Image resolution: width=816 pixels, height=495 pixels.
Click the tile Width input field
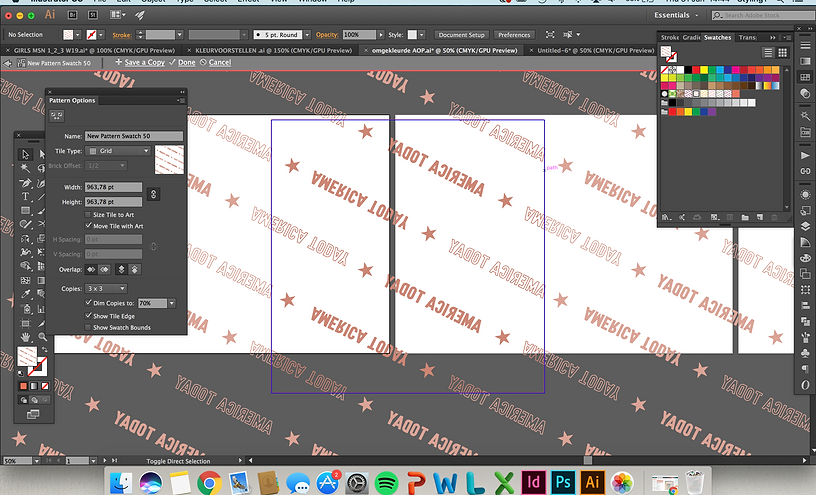(x=113, y=187)
